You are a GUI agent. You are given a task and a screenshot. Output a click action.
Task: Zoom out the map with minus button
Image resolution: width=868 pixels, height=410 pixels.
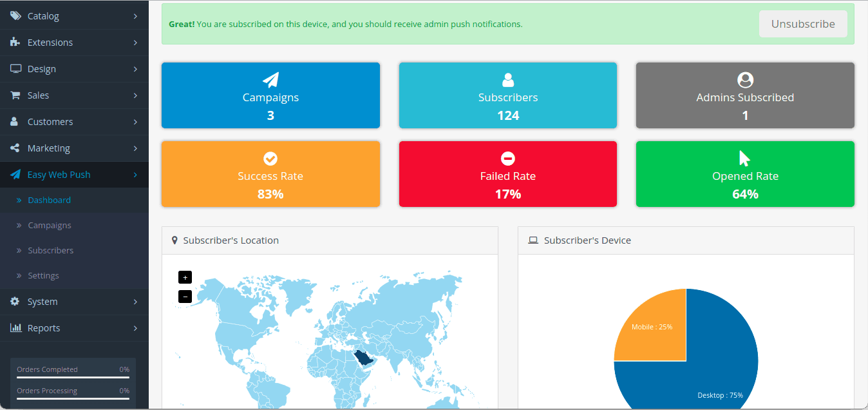pyautogui.click(x=185, y=297)
